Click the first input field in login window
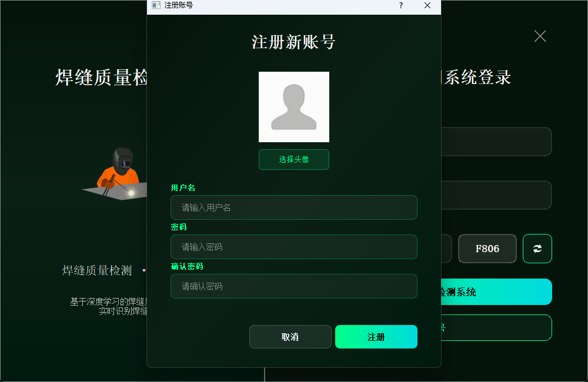This screenshot has width=588, height=382. [x=496, y=141]
